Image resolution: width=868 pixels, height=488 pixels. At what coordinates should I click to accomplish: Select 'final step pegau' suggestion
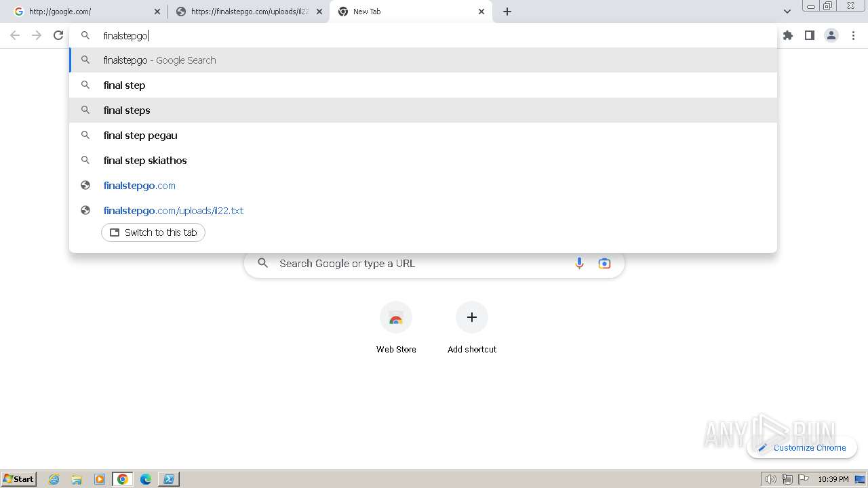pos(423,136)
